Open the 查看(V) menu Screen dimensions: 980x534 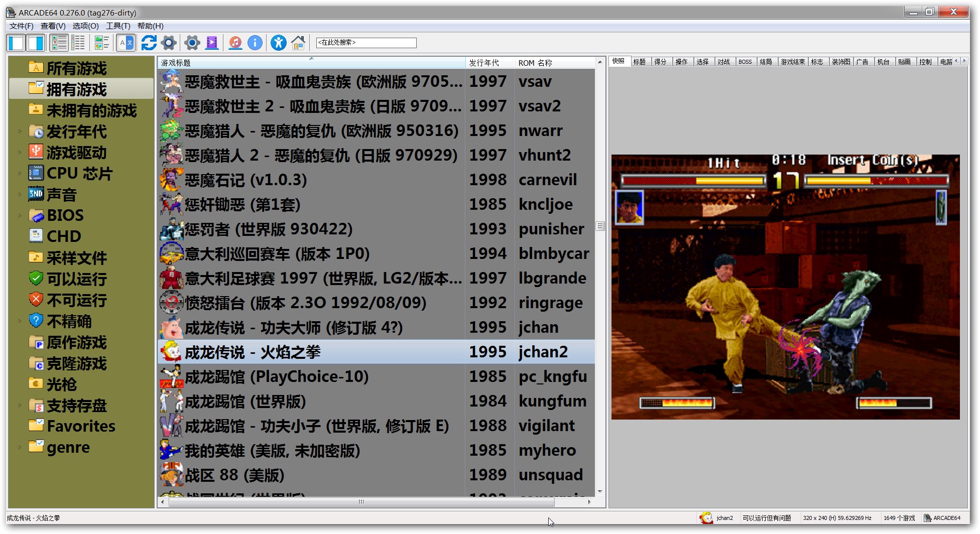53,26
